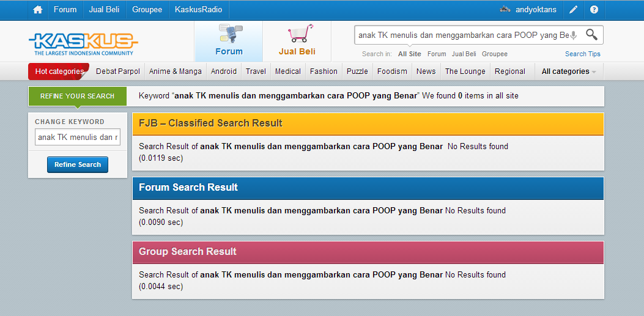Open Forum in top navigation bar
Screen dimensions: 644x316
65,10
